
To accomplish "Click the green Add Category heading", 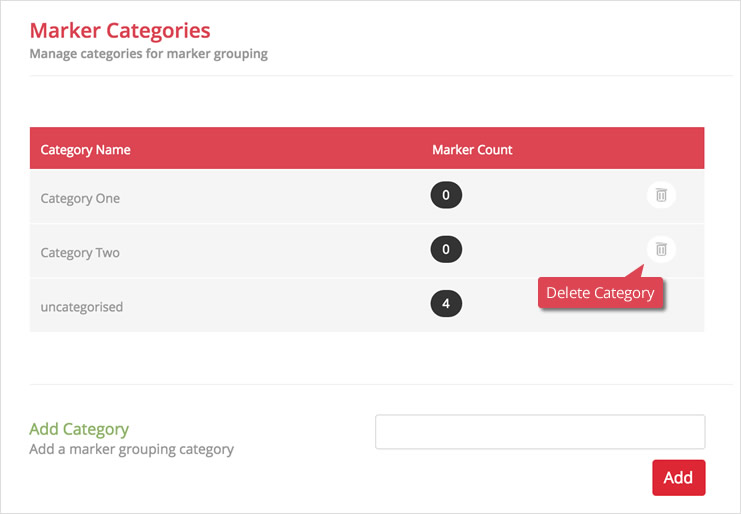I will 79,429.
